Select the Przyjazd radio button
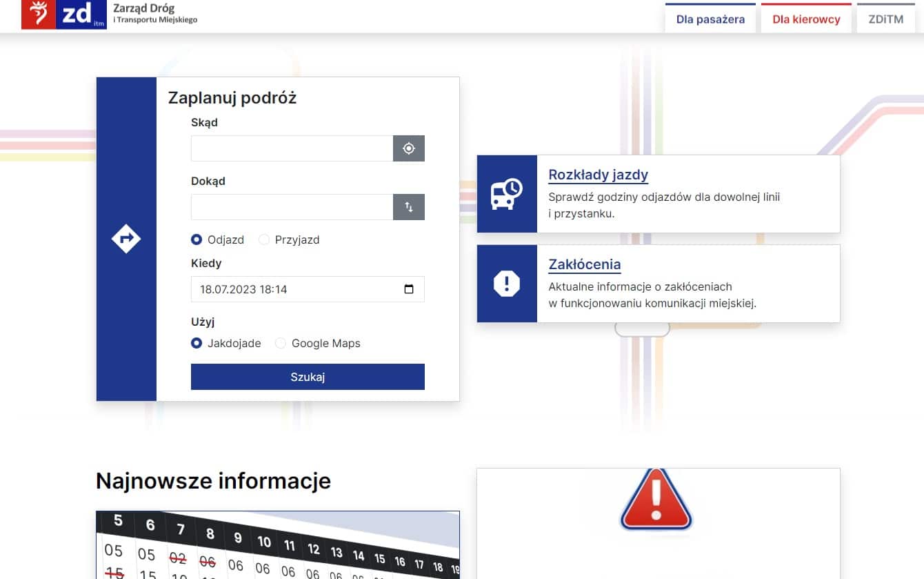The height and width of the screenshot is (579, 924). click(x=264, y=240)
